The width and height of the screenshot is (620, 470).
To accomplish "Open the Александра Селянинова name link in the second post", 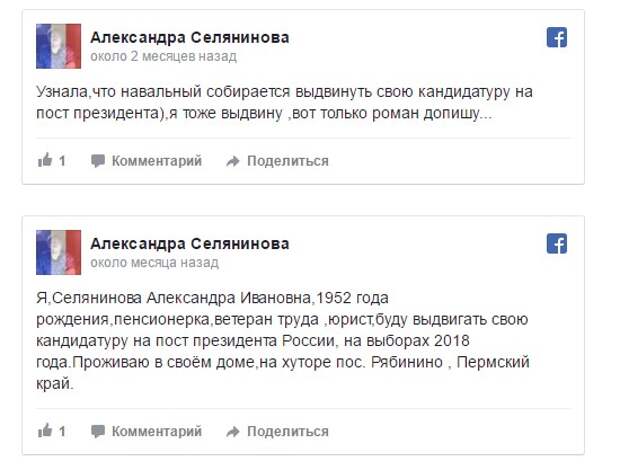I will coord(190,243).
